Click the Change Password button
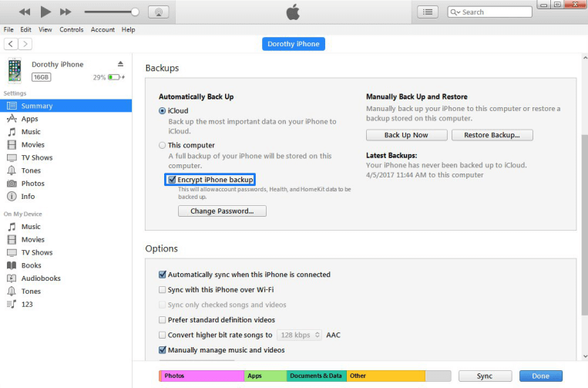588x388 pixels. pos(222,211)
